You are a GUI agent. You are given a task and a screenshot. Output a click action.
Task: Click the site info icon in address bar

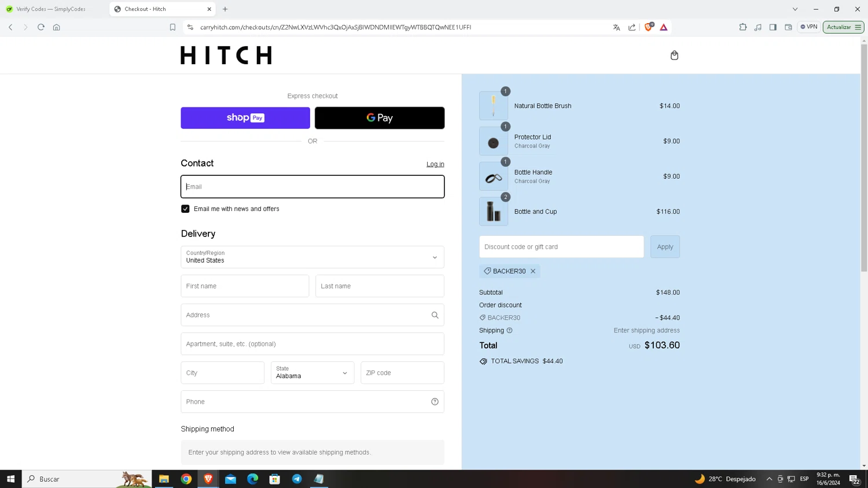click(190, 27)
